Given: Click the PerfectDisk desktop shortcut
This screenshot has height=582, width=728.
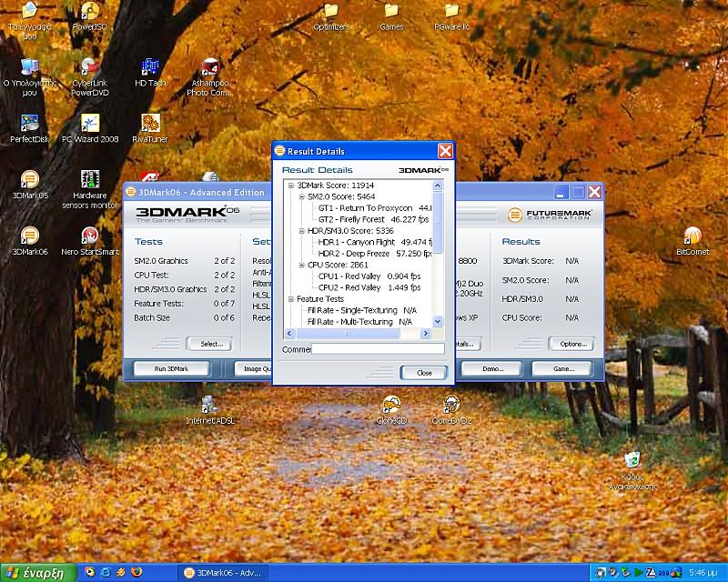Looking at the screenshot, I should click(29, 128).
